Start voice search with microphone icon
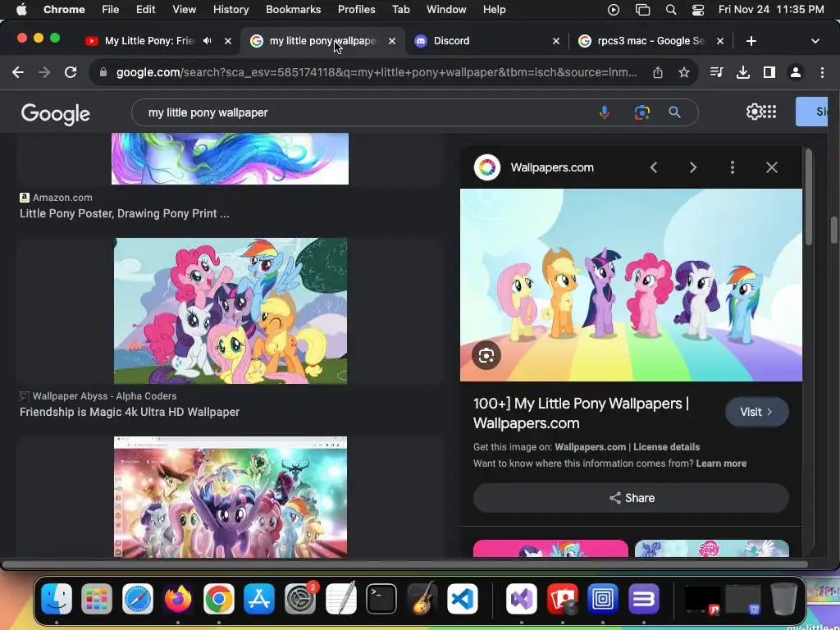 click(605, 112)
